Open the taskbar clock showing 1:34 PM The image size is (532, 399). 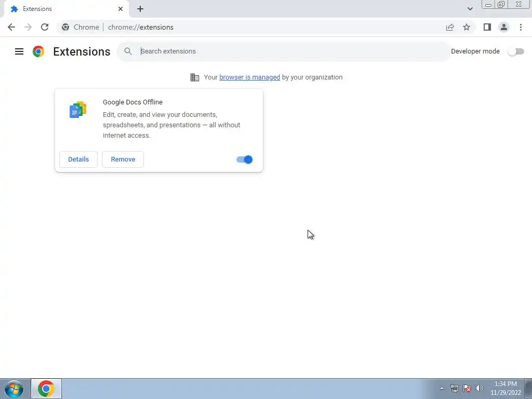point(506,389)
